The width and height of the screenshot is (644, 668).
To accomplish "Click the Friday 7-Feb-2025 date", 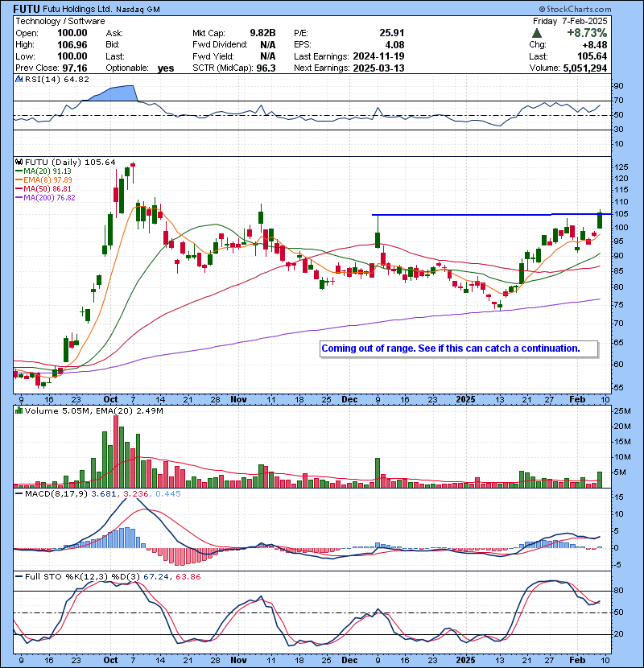I will click(x=570, y=21).
